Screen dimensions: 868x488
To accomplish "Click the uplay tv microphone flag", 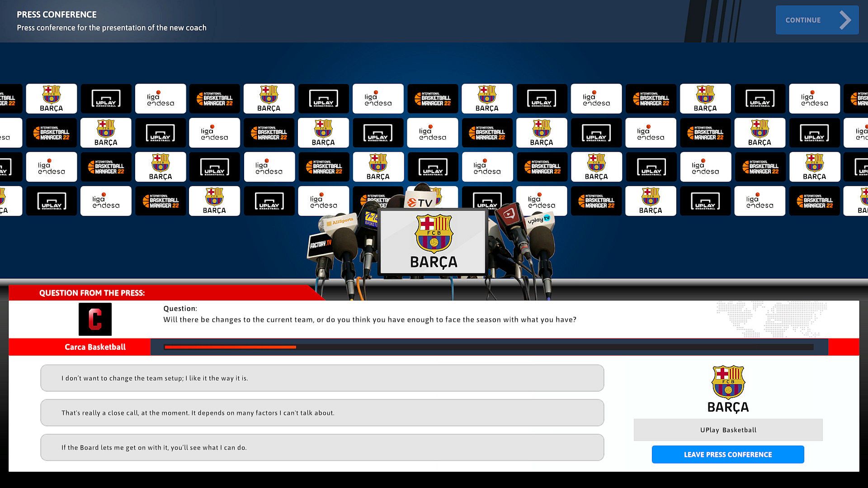I will pos(539,220).
